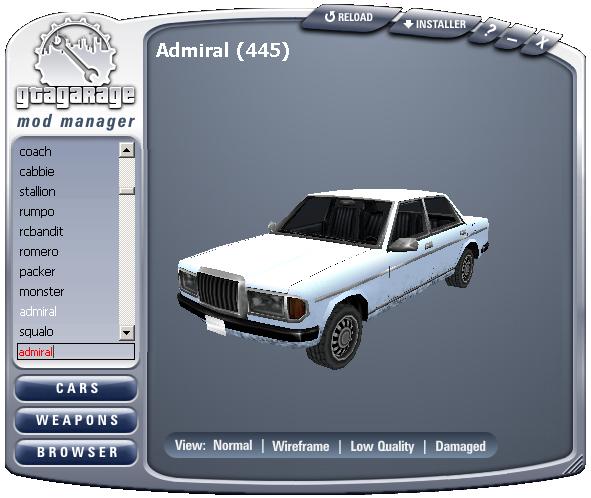Select highlighted admiral list entry
The width and height of the screenshot is (591, 498).
(x=38, y=312)
